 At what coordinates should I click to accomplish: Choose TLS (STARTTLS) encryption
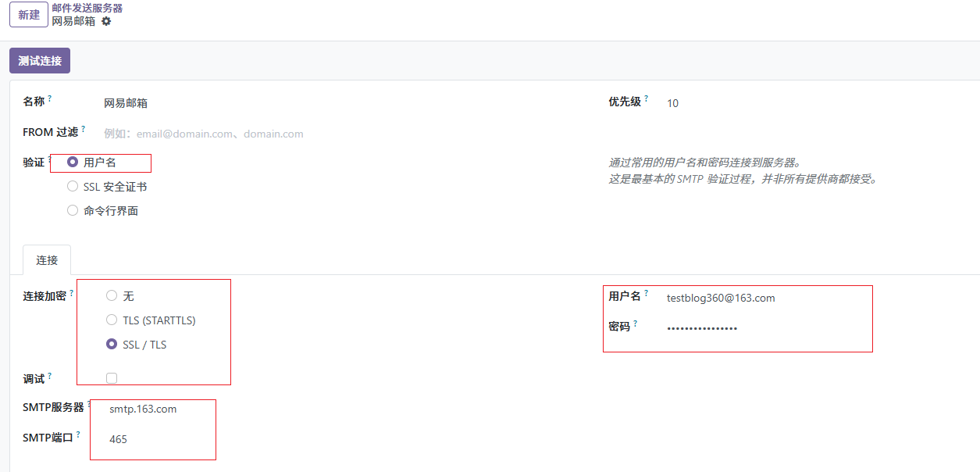point(112,320)
